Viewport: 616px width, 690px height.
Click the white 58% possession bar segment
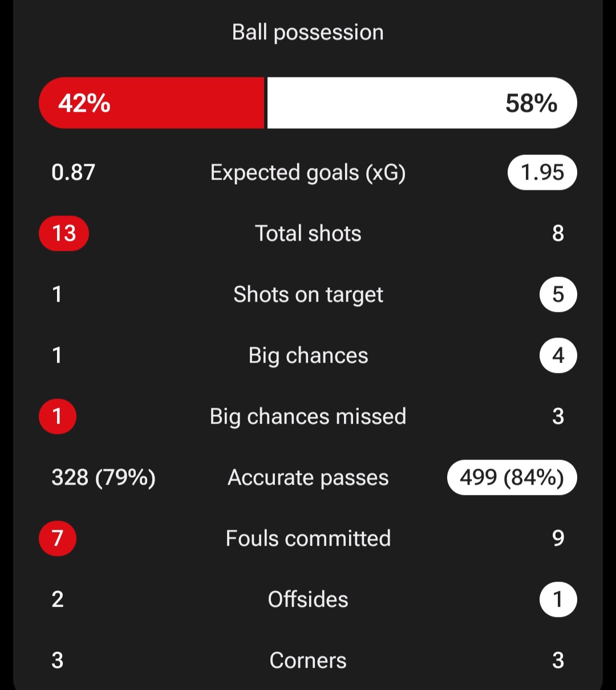[422, 103]
